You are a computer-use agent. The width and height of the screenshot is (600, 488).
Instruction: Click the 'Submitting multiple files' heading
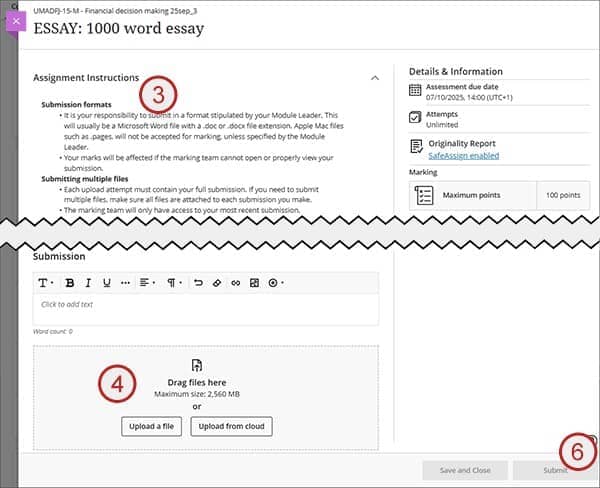point(85,179)
